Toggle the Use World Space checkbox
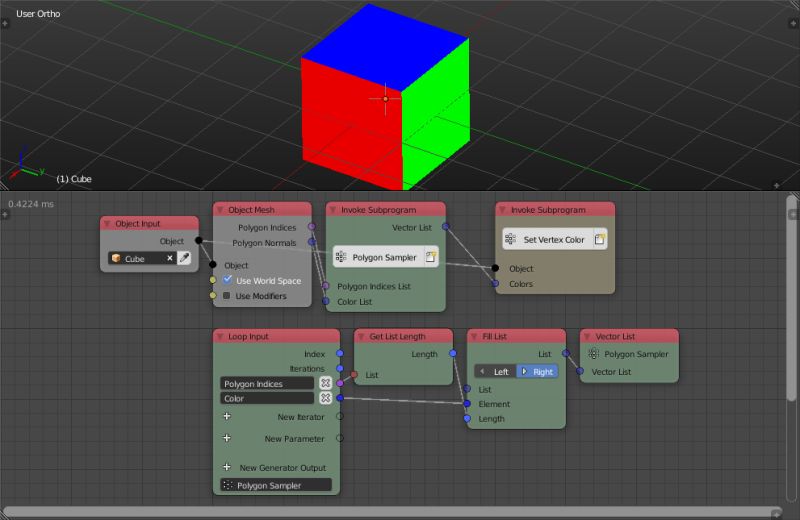 point(228,280)
